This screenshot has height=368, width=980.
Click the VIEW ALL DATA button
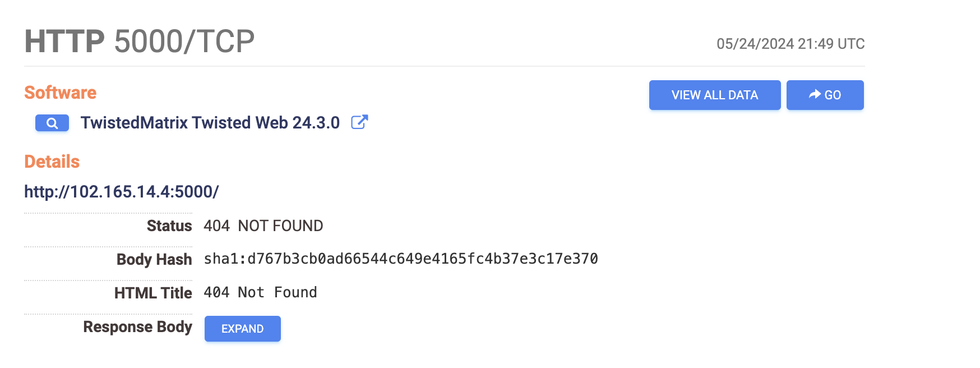715,95
